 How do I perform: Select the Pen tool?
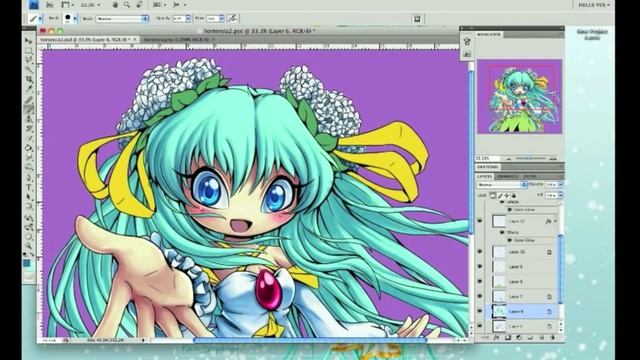tap(29, 178)
